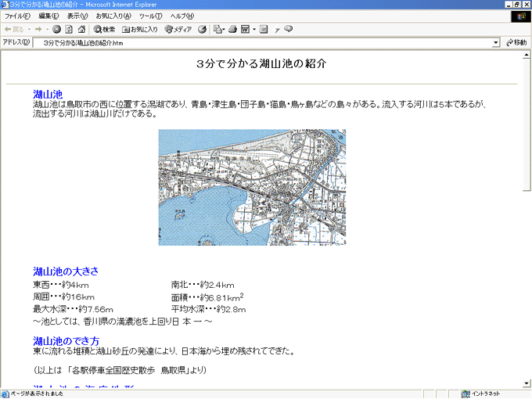Open the Favorites (お気に入り) toolbar button

tap(139, 29)
